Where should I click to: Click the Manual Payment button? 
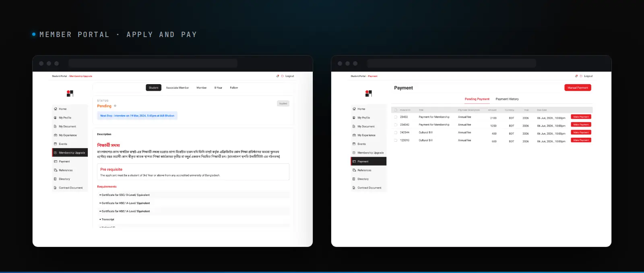[578, 88]
